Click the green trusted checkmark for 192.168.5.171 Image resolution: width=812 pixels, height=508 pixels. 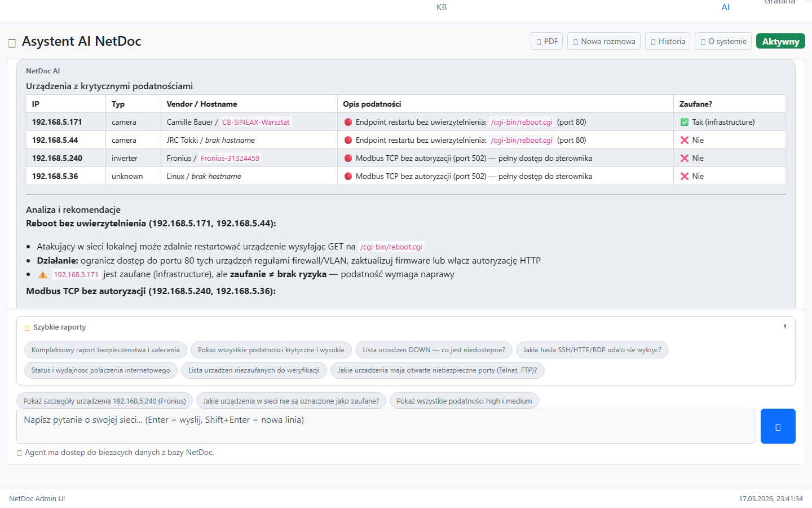(684, 122)
